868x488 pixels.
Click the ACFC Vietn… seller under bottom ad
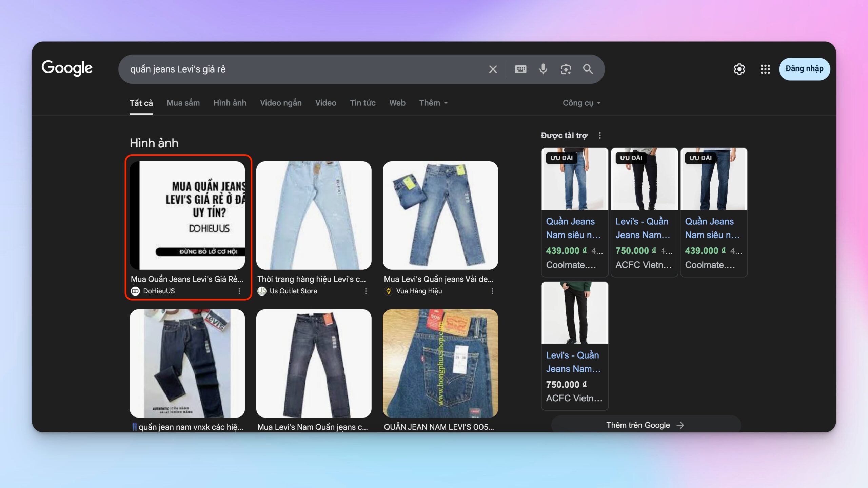(574, 398)
